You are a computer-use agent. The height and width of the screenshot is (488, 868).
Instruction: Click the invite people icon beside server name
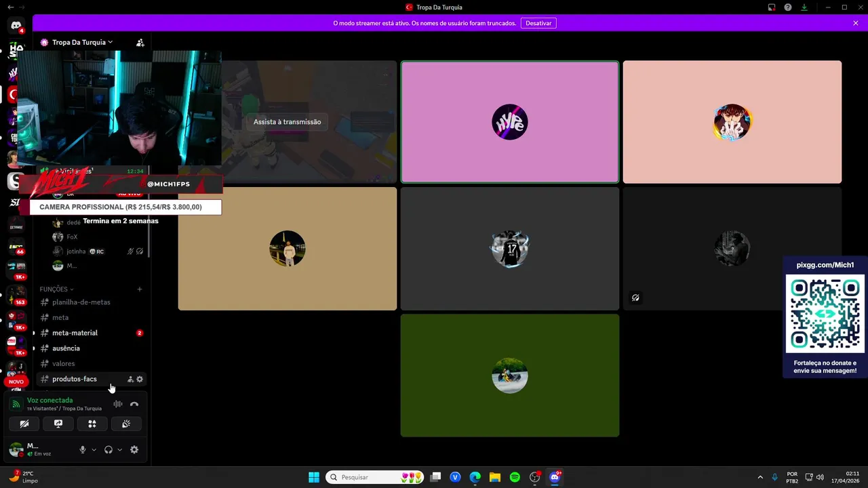tap(140, 42)
